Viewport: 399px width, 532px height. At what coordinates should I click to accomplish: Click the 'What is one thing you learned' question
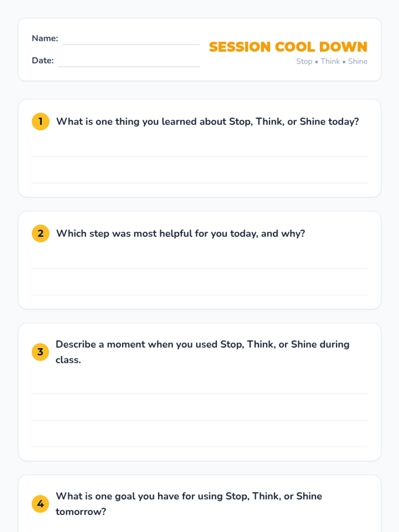point(207,122)
